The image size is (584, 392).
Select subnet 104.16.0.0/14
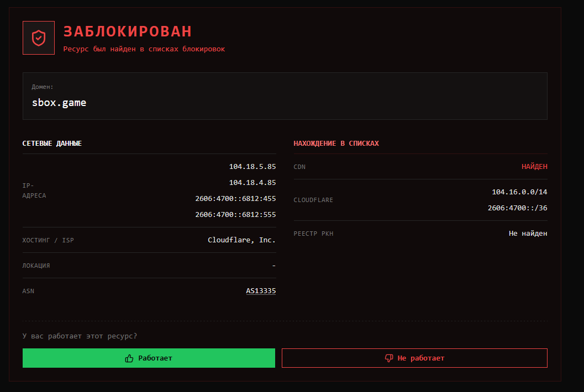tap(519, 192)
